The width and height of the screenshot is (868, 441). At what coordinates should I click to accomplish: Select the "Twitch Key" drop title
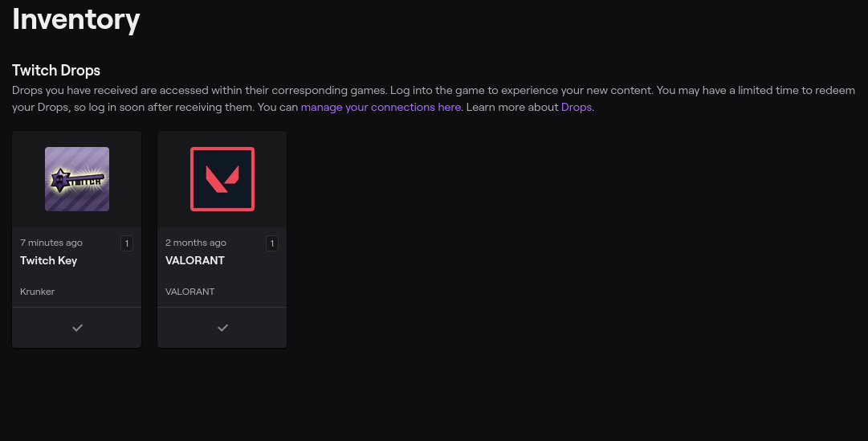pos(48,261)
